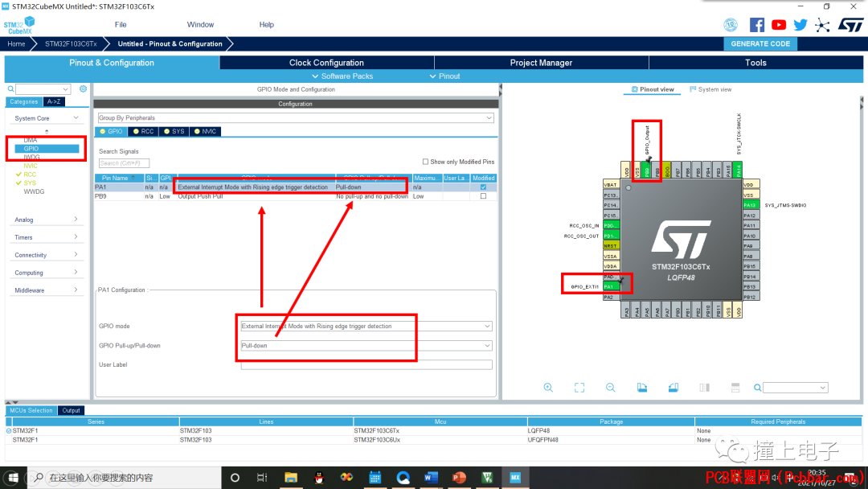Image resolution: width=868 pixels, height=489 pixels.
Task: Open File Explorer from the taskbar
Action: click(291, 478)
